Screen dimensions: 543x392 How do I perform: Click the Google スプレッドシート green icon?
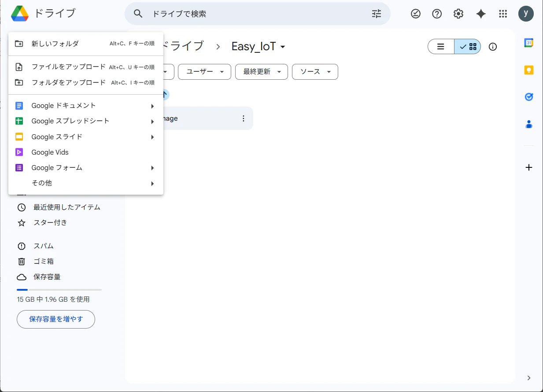pos(19,121)
